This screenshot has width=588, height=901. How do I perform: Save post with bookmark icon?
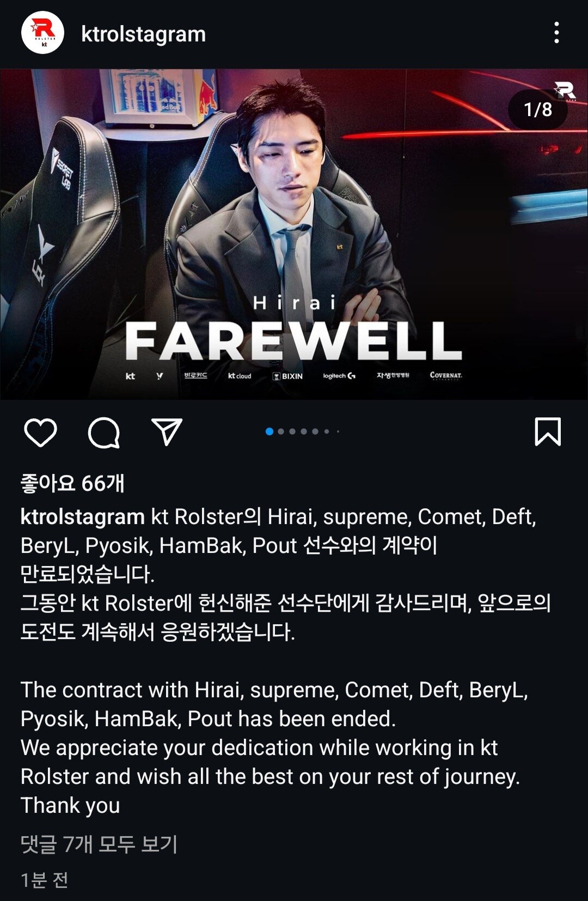(548, 432)
